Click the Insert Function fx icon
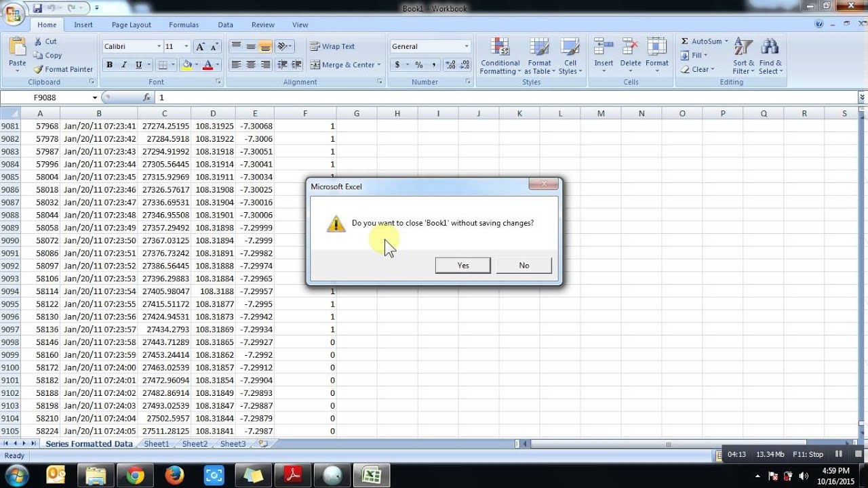 click(146, 98)
